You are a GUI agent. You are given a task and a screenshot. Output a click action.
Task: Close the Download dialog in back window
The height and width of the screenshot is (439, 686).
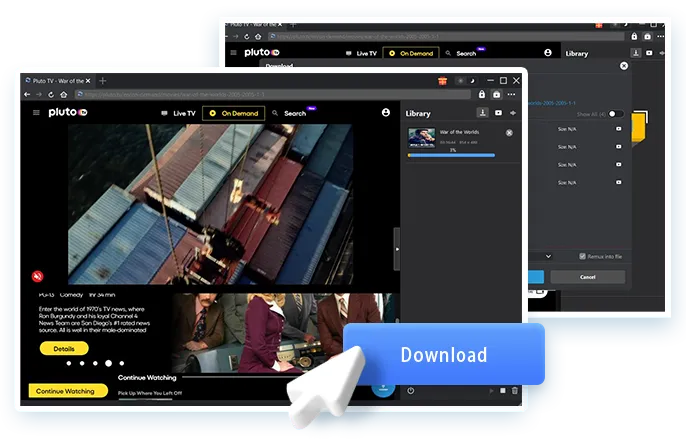pyautogui.click(x=624, y=66)
